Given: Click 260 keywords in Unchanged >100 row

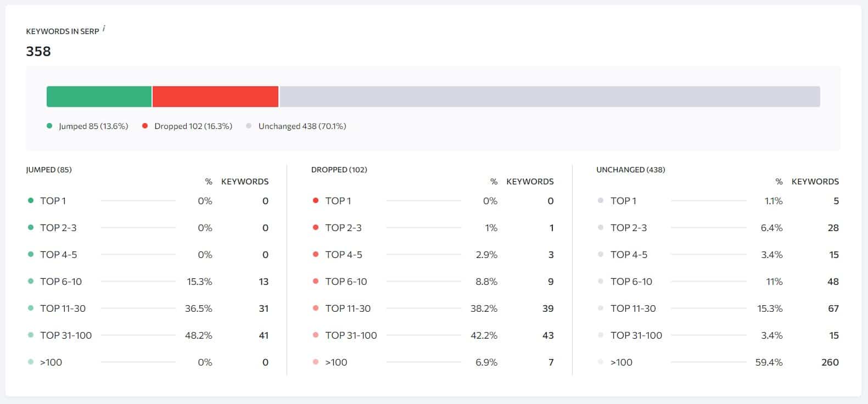Looking at the screenshot, I should pyautogui.click(x=830, y=362).
